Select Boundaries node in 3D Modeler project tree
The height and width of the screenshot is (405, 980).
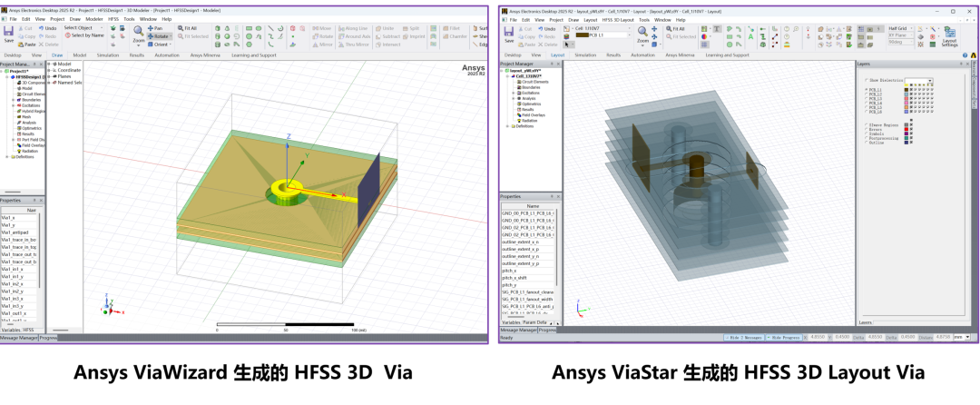point(31,100)
